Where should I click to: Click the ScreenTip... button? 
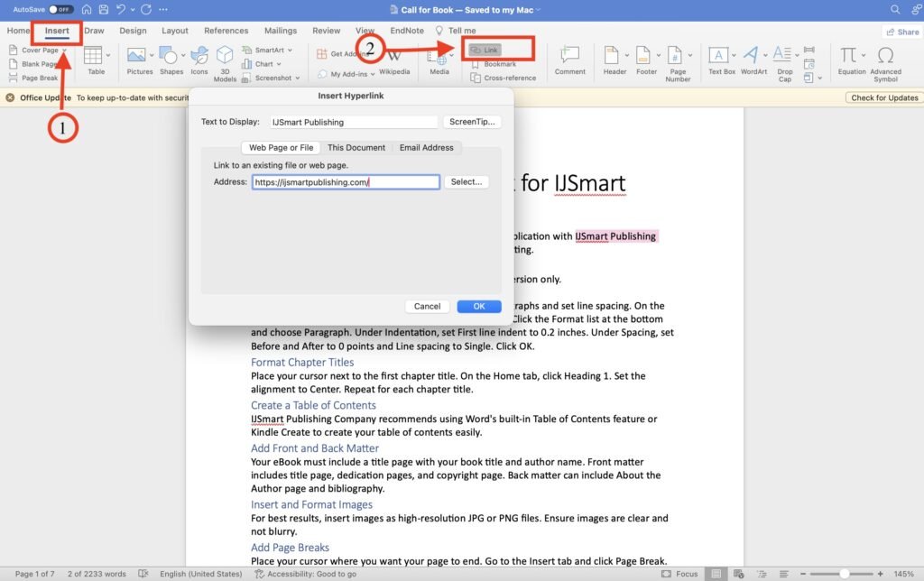tap(472, 122)
